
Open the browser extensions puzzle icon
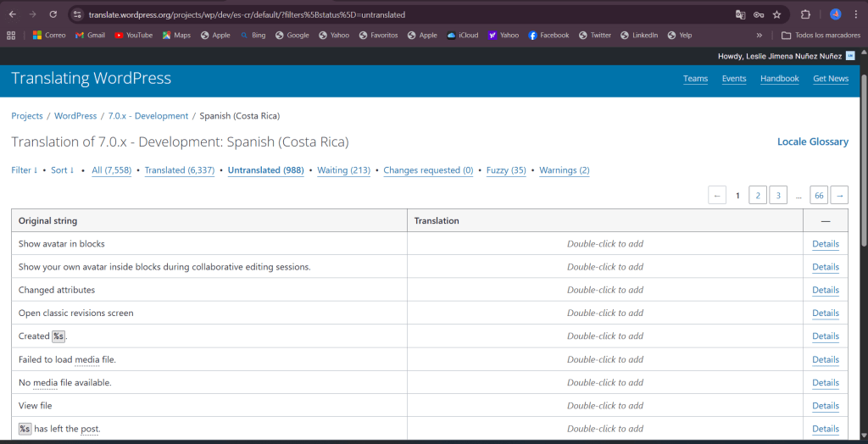[806, 14]
